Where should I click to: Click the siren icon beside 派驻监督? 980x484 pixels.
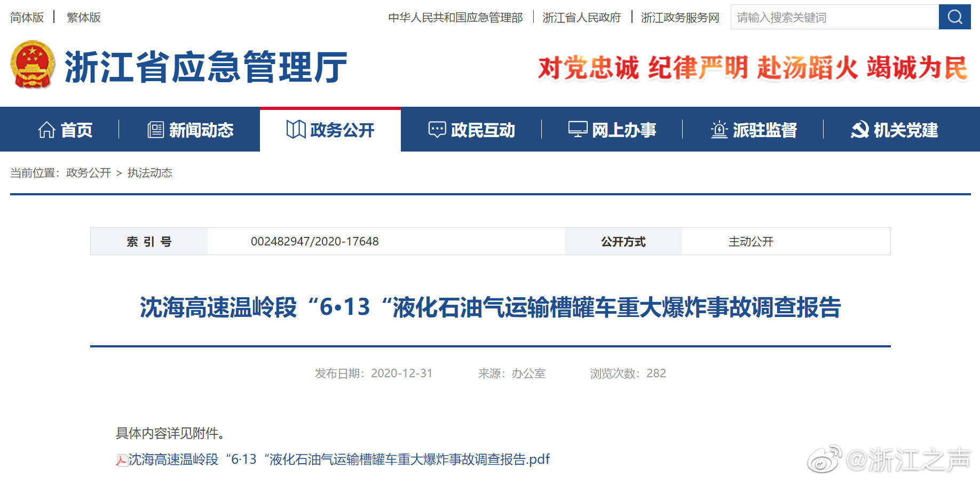tap(719, 130)
